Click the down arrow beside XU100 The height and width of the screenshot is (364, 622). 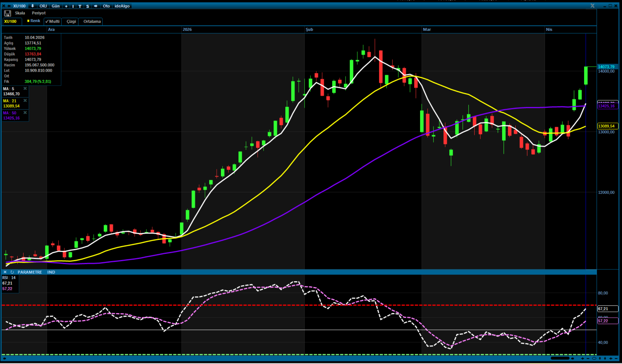(x=32, y=6)
